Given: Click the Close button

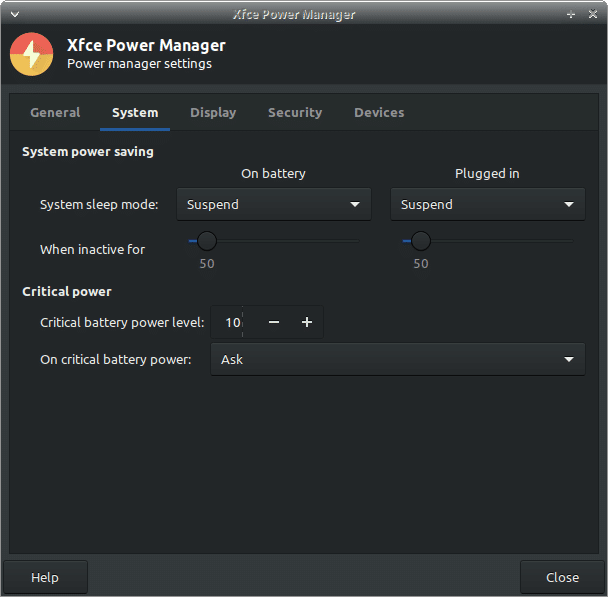Looking at the screenshot, I should coord(562,577).
